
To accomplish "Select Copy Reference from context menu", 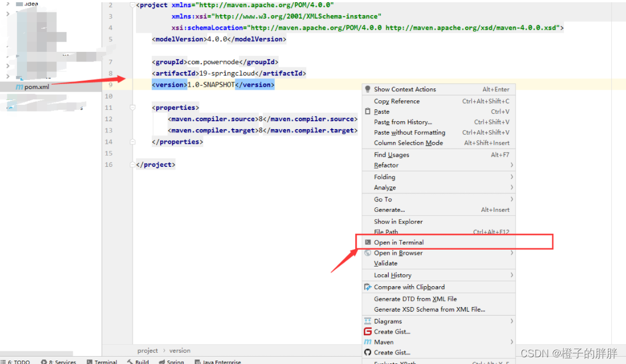I will (439, 101).
